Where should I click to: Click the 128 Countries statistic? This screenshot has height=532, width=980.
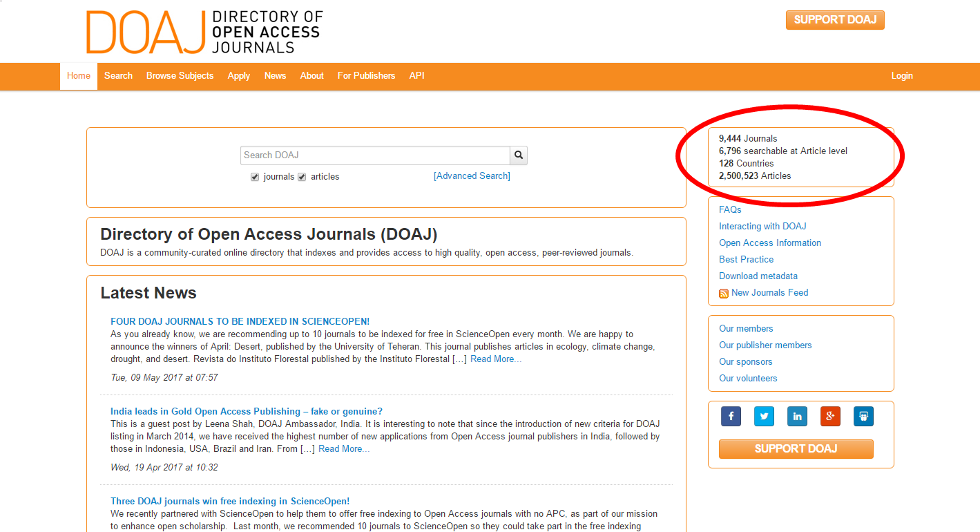point(746,164)
